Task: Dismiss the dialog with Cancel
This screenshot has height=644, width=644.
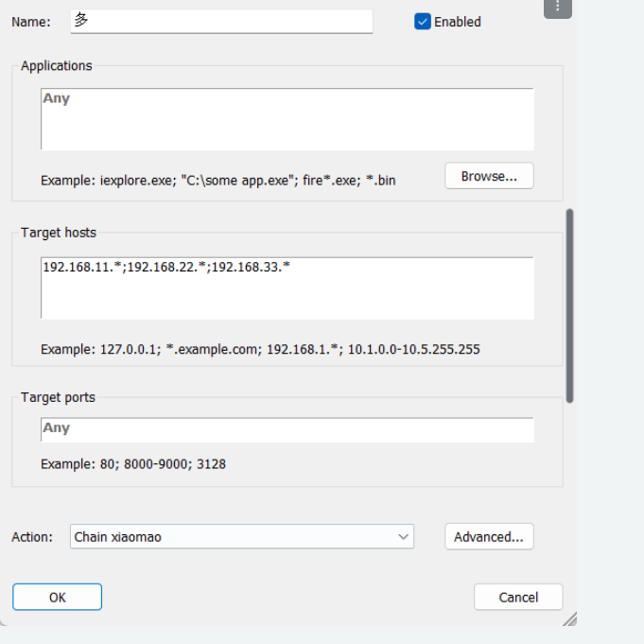Action: coord(518,597)
